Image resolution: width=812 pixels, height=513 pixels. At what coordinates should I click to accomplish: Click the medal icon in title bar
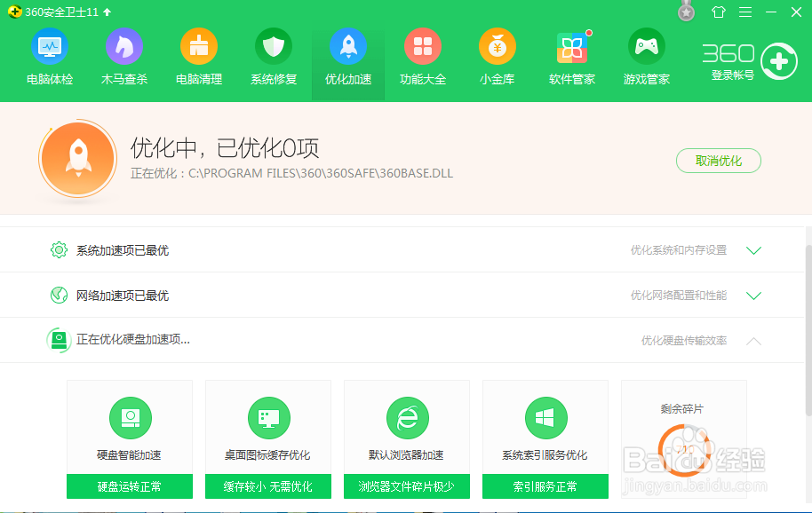[686, 12]
